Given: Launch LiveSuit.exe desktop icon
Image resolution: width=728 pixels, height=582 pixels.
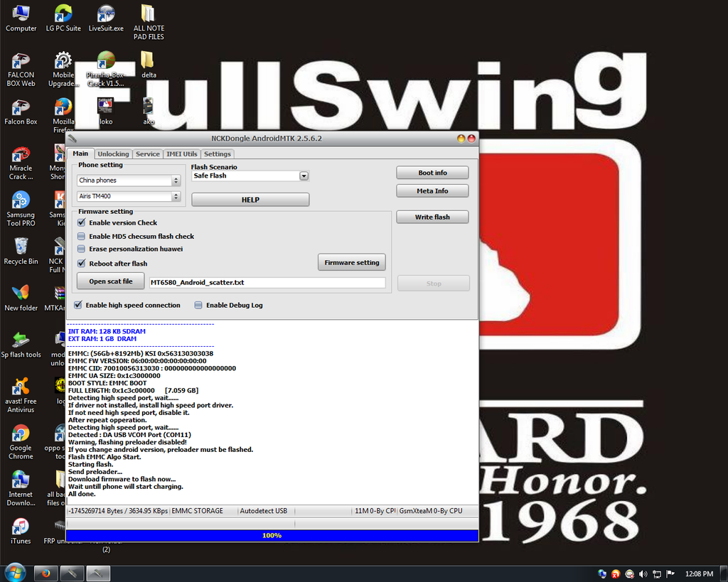Looking at the screenshot, I should coord(106,16).
